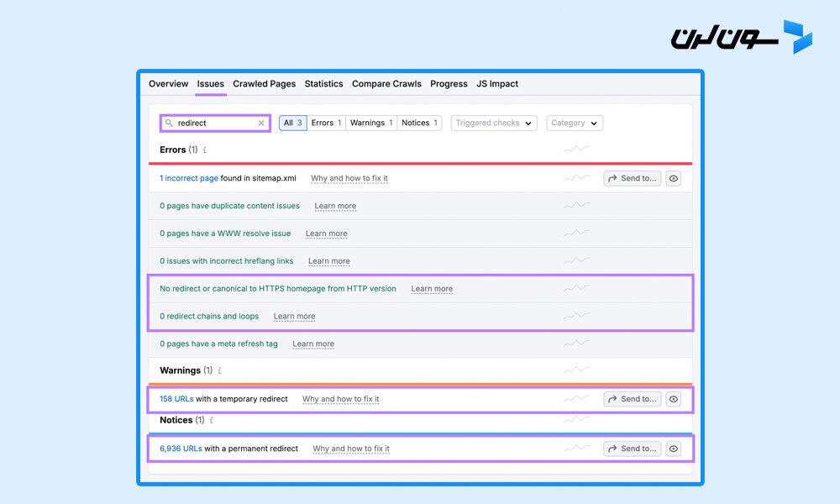Screen dimensions: 840x504
Task: Open 'Why and how to fix it' for permanent redirect
Action: point(351,449)
